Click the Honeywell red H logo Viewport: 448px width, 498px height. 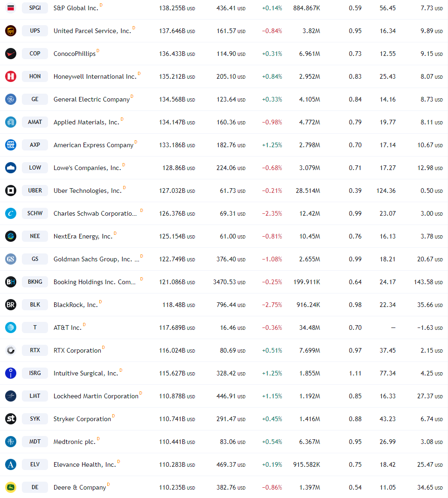pyautogui.click(x=11, y=76)
